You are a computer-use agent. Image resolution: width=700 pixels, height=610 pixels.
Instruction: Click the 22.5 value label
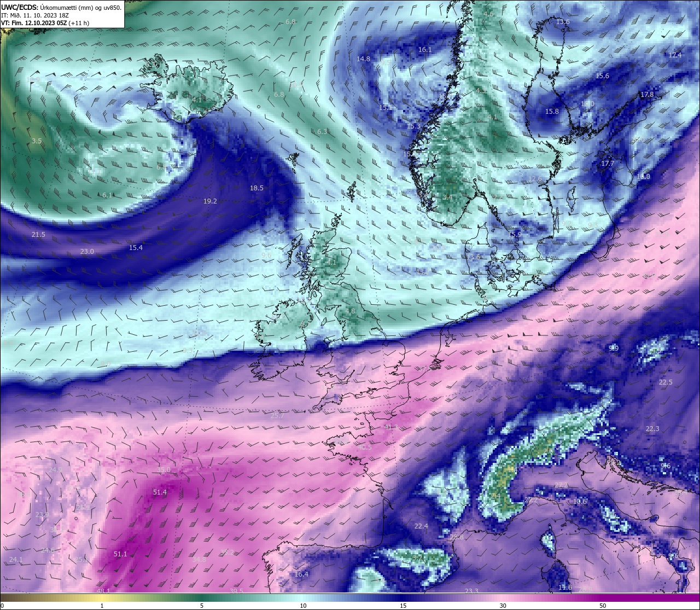coord(666,382)
